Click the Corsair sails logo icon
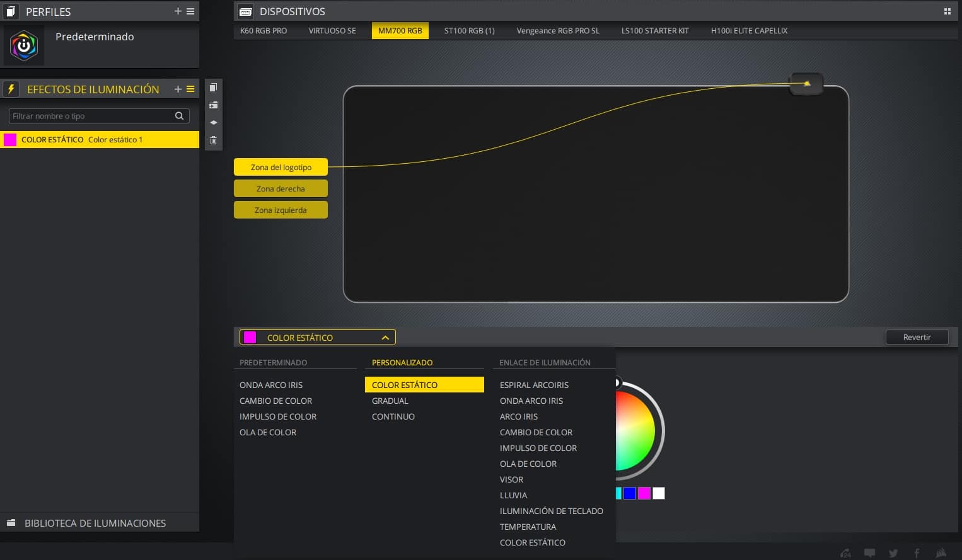The height and width of the screenshot is (560, 962). pos(941,553)
